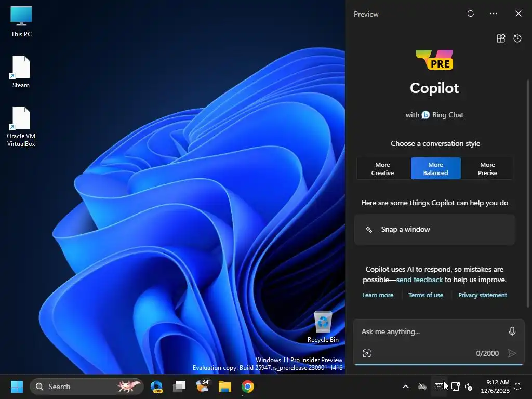Open the touch keyboard tray icon
The height and width of the screenshot is (399, 532).
coord(438,387)
